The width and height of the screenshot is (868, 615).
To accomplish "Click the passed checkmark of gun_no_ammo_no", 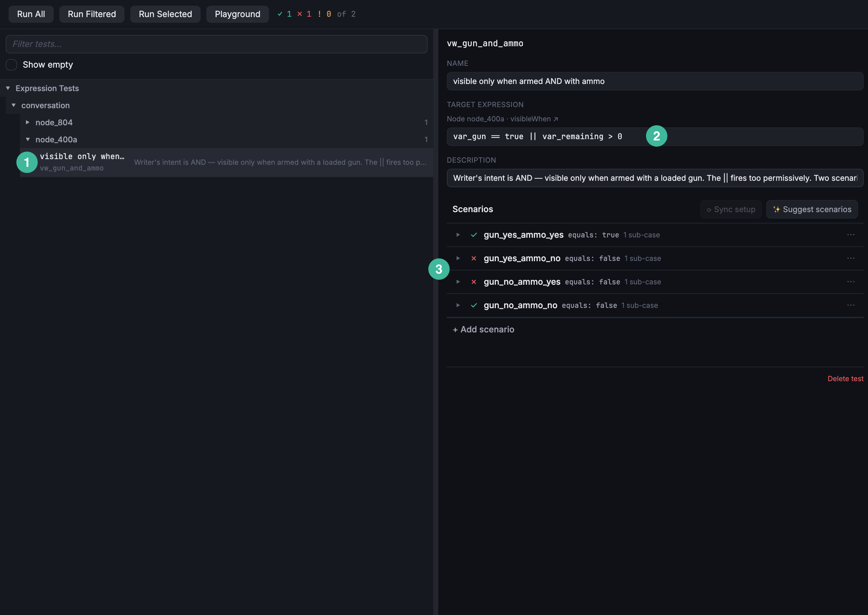I will point(473,305).
